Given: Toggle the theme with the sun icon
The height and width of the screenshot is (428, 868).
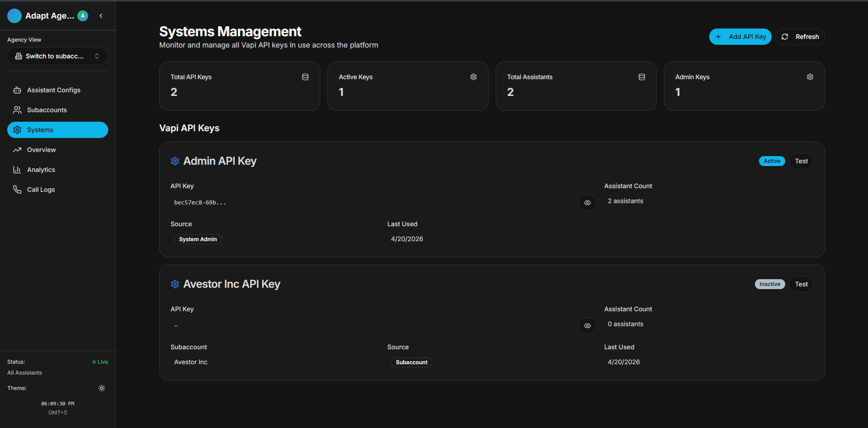Looking at the screenshot, I should pyautogui.click(x=102, y=388).
